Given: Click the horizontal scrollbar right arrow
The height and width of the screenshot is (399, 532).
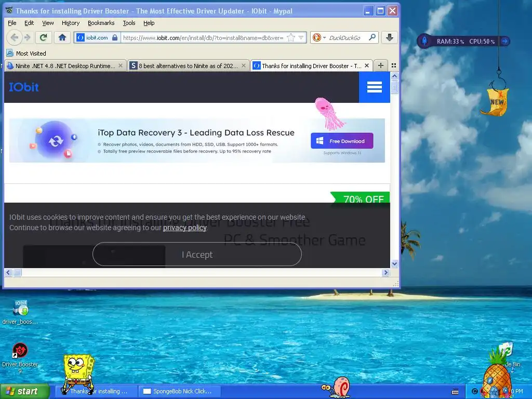Looking at the screenshot, I should tap(385, 272).
